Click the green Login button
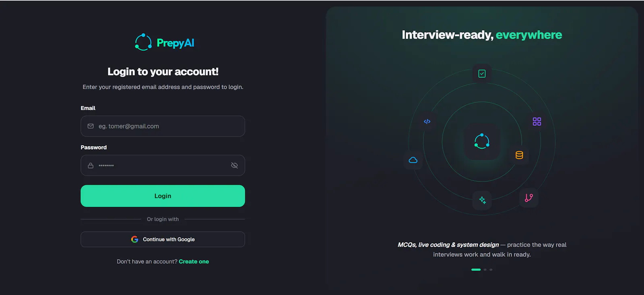 (x=163, y=196)
